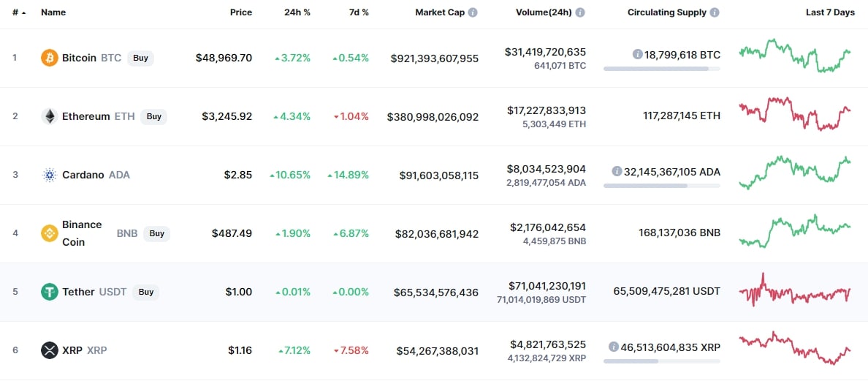Buy Bitcoin using the Buy button
This screenshot has width=868, height=381.
(x=140, y=58)
